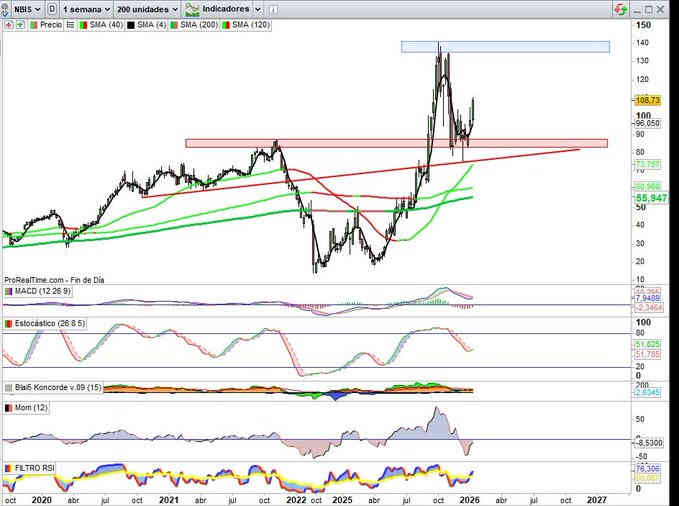The image size is (679, 506).
Task: Open the Indicadores panel icon
Action: pyautogui.click(x=190, y=8)
